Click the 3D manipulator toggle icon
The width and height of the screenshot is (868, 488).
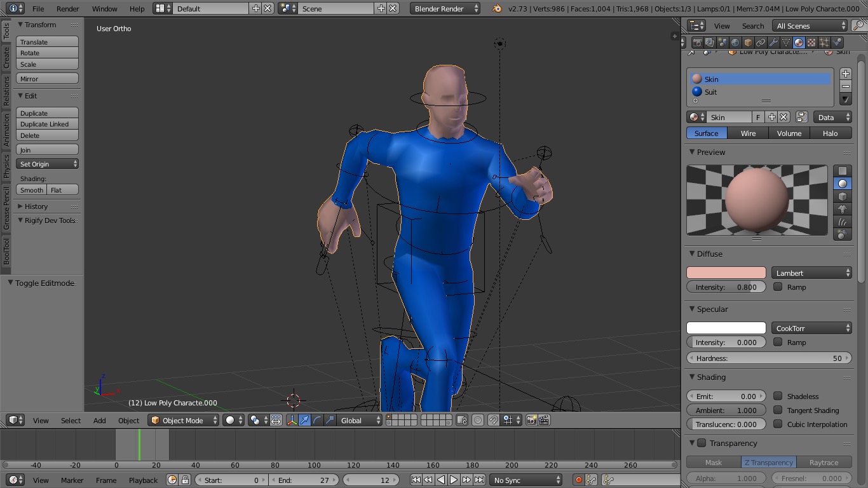coord(292,420)
